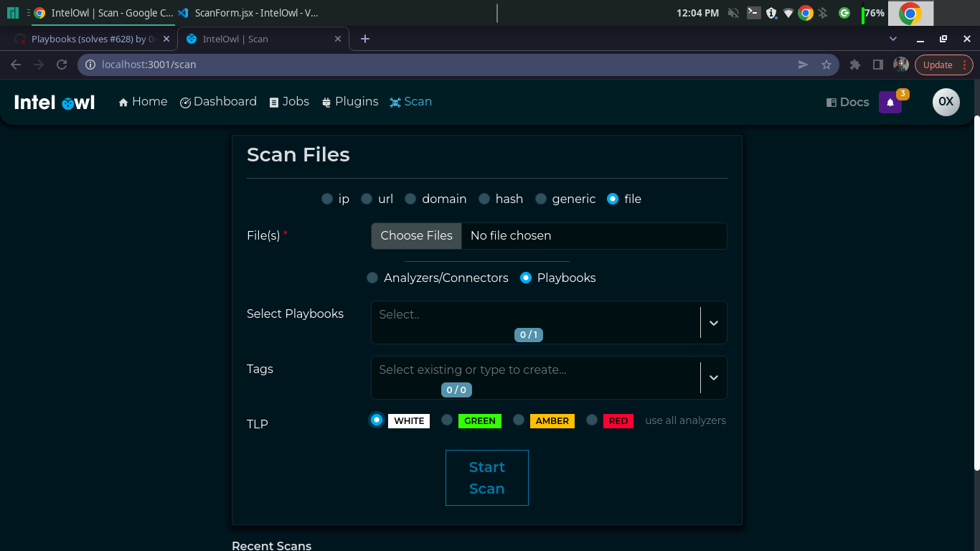Select the WHITE TLP radio
The image size is (980, 551).
(377, 420)
